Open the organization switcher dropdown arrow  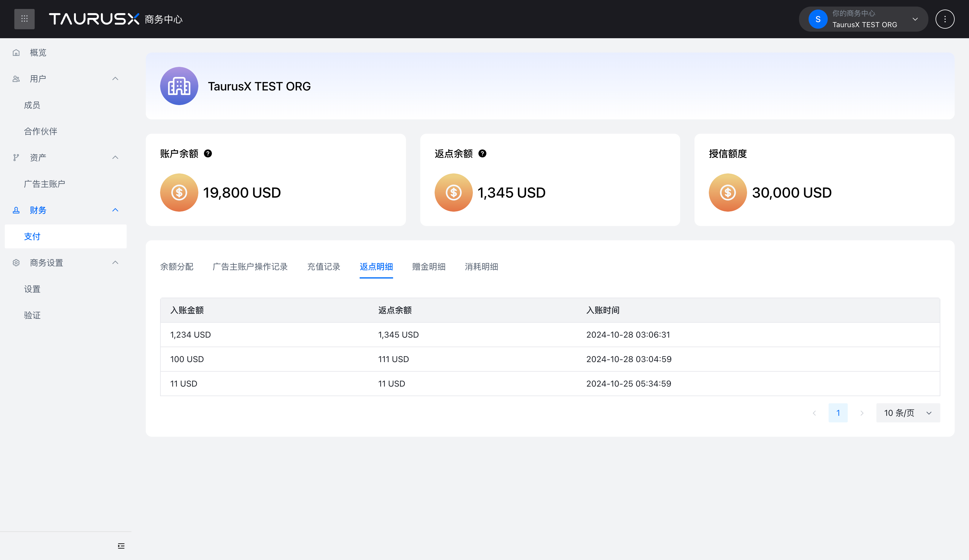[x=915, y=19]
